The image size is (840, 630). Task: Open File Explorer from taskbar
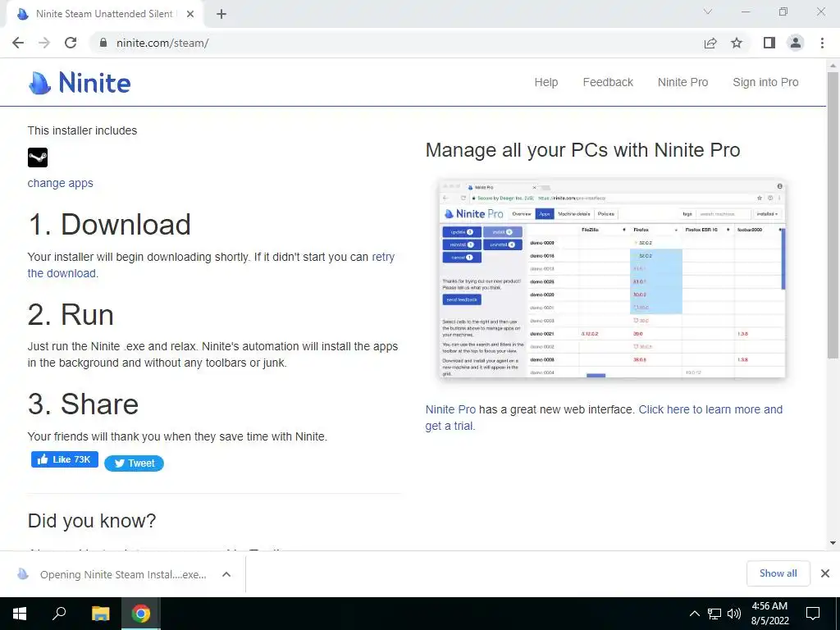tap(100, 614)
